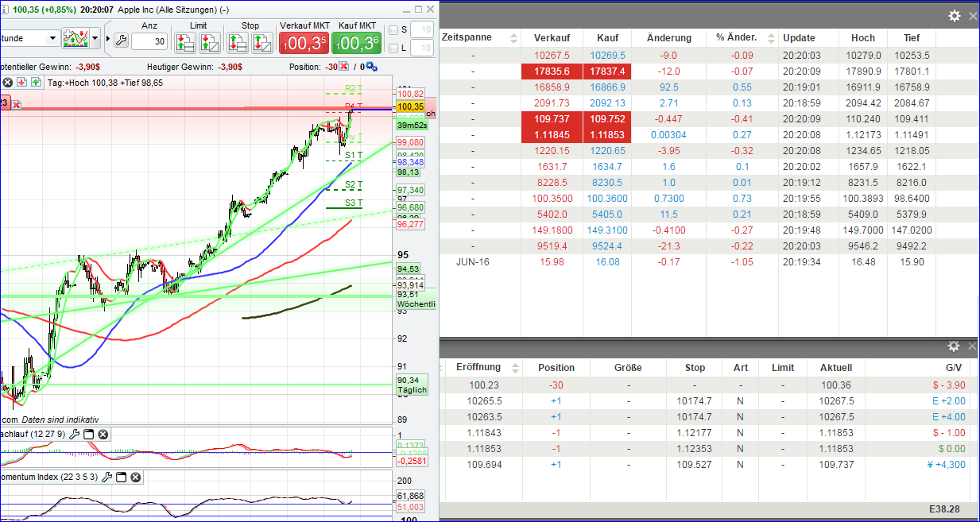Select the JUN-16 watchlist row label
Screen dimensions: 980x522
coord(472,261)
